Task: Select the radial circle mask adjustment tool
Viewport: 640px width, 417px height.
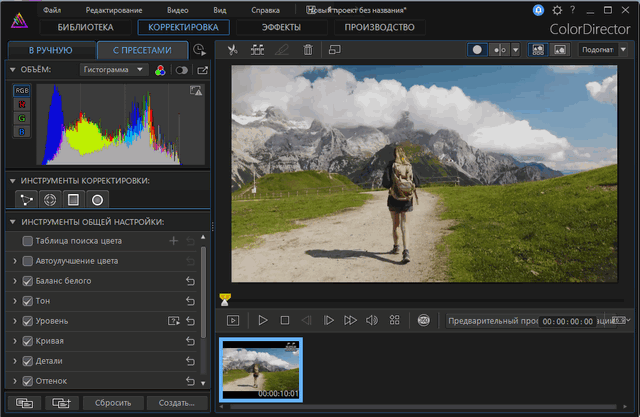Action: pos(98,199)
